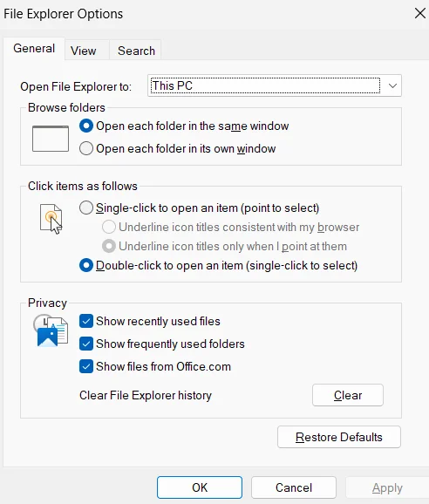Confirm with the OK button
The image size is (429, 504).
coord(200,487)
